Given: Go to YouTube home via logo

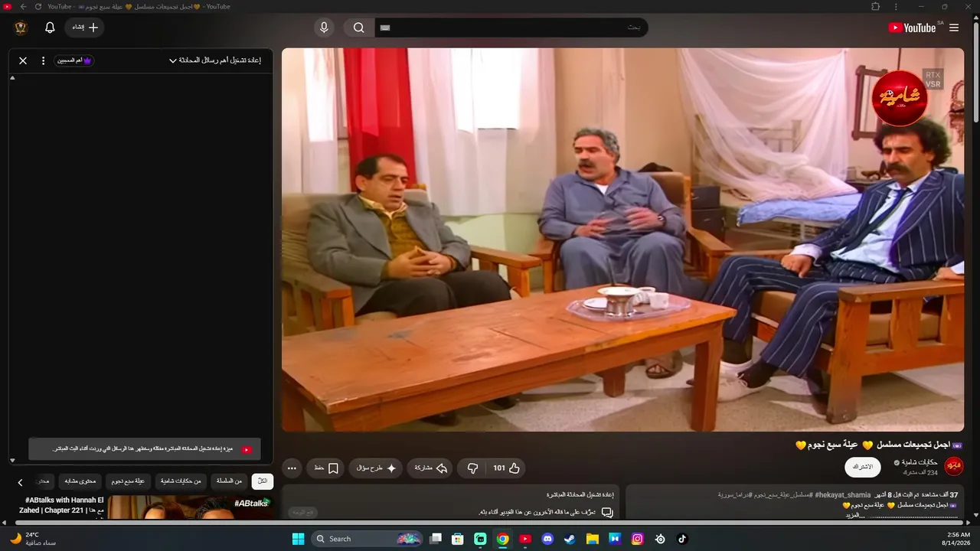Looking at the screenshot, I should pyautogui.click(x=912, y=28).
